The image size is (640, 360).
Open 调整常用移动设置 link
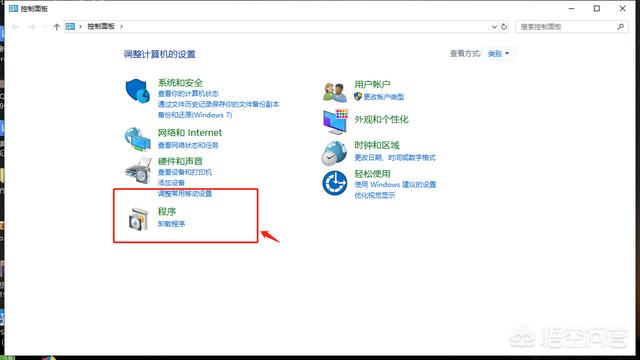click(x=184, y=193)
